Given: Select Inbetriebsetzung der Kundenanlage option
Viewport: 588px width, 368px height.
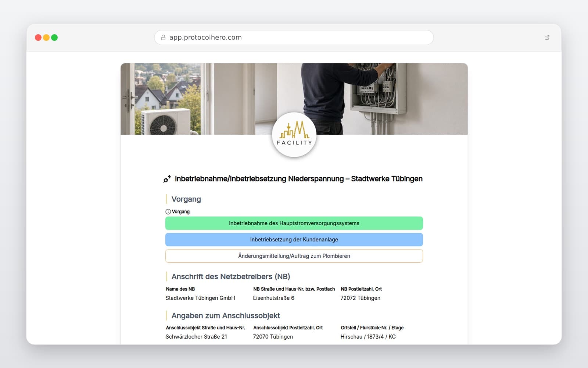Looking at the screenshot, I should [x=294, y=240].
